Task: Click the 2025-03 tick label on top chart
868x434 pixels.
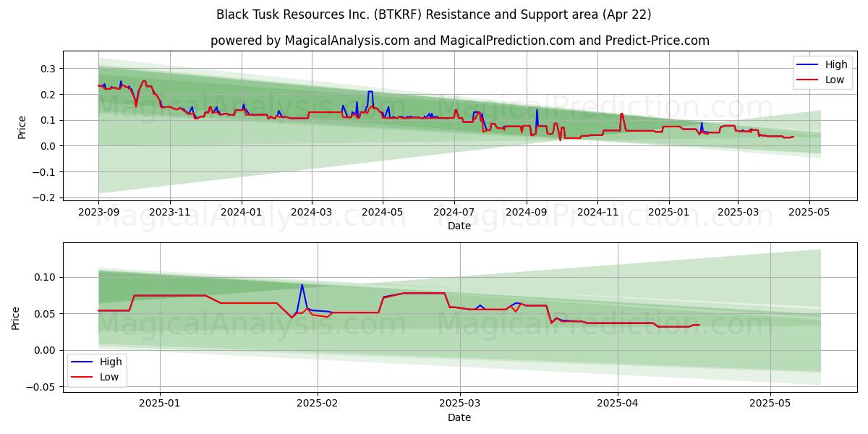Action: tap(738, 213)
